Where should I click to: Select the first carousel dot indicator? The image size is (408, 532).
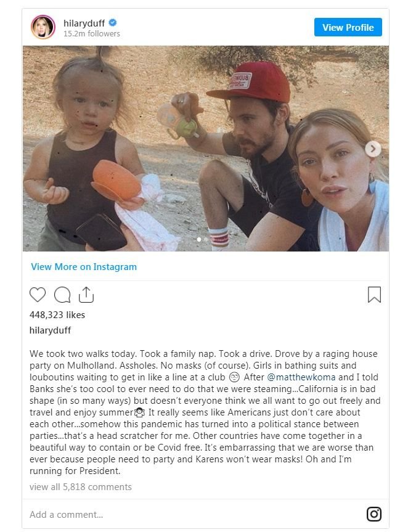198,239
